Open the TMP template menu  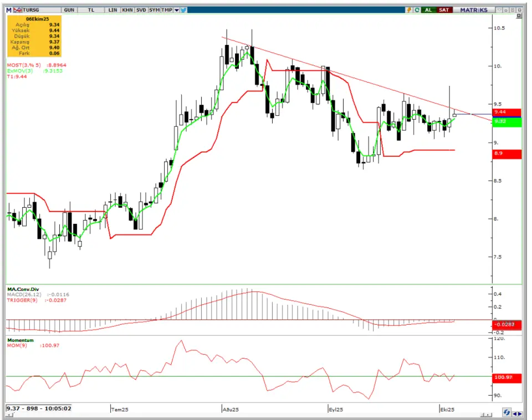point(166,9)
